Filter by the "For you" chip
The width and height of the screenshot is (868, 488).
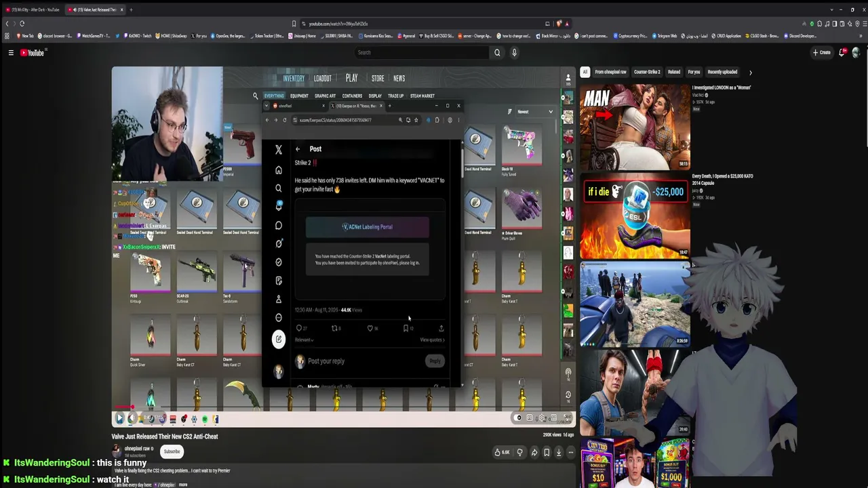pos(694,72)
